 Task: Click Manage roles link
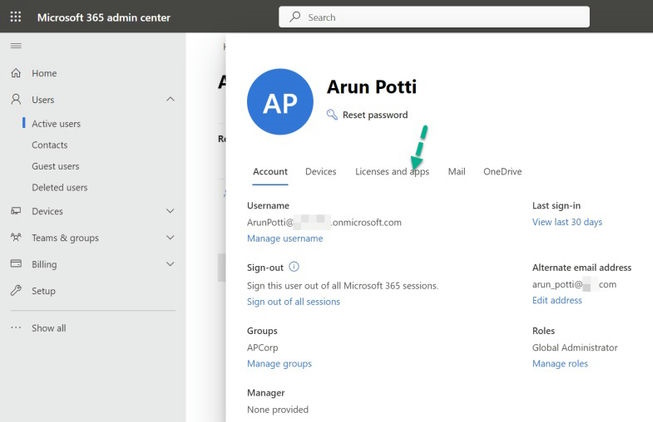pos(560,364)
